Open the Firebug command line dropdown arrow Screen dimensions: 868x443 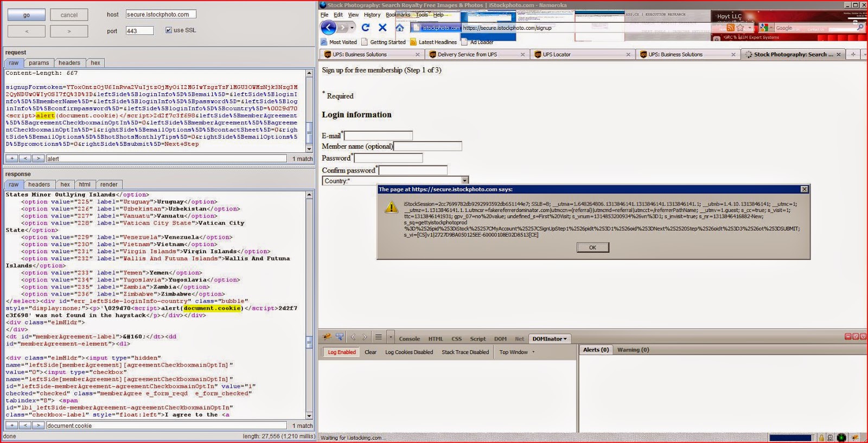(x=390, y=337)
